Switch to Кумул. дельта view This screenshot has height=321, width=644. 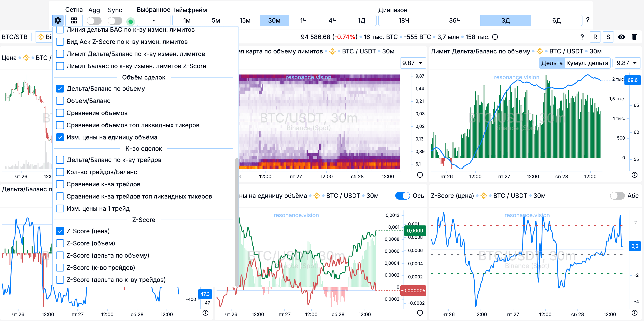(587, 63)
